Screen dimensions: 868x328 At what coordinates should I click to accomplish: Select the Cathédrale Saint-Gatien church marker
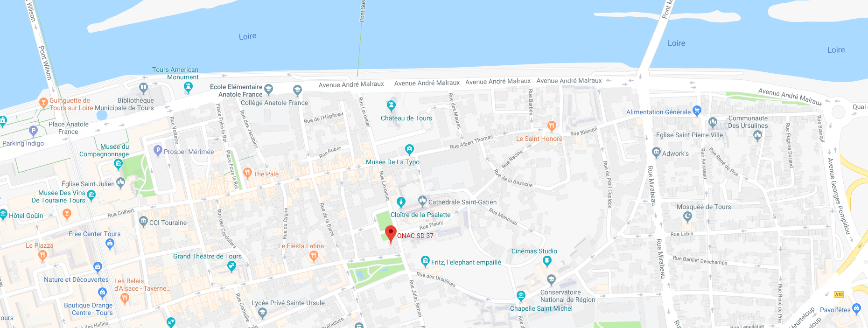[422, 201]
